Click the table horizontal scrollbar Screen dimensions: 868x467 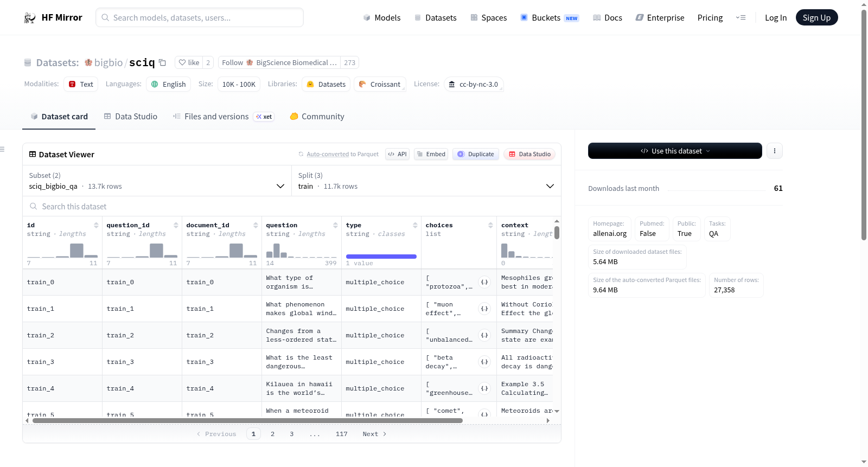coord(247,420)
